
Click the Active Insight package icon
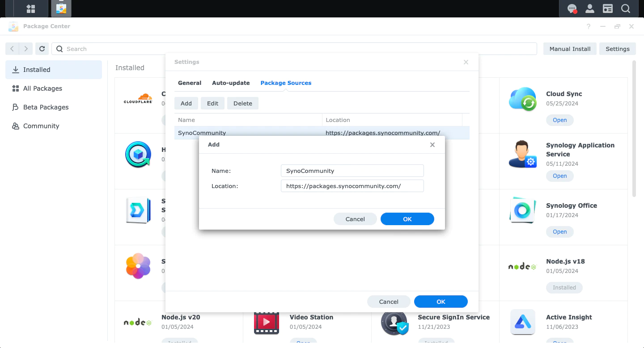click(523, 322)
